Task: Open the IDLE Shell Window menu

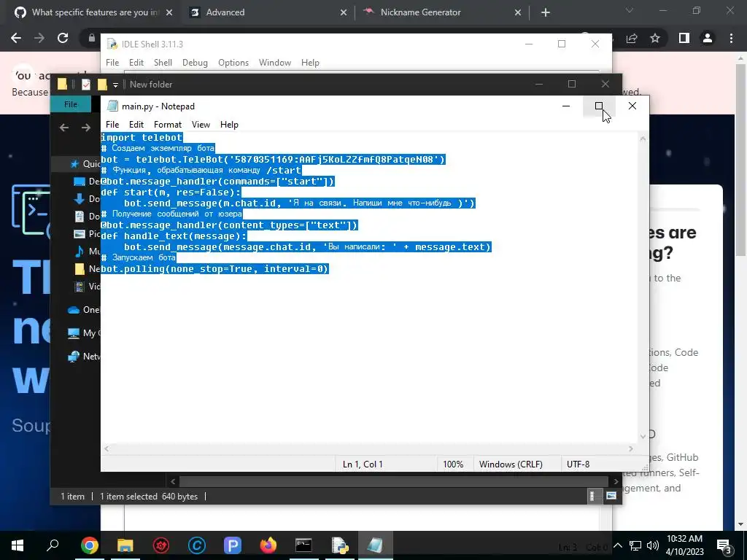Action: tap(275, 63)
